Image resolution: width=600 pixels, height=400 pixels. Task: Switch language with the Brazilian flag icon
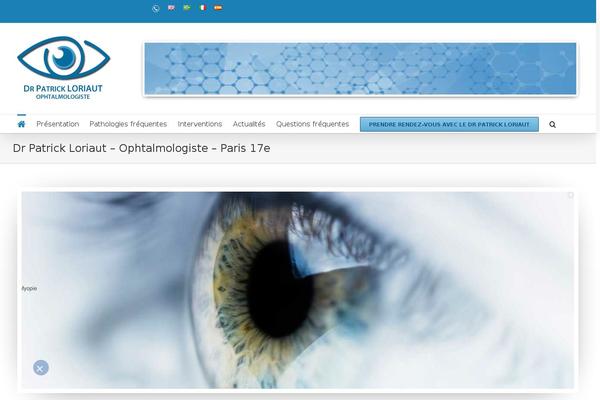[x=187, y=8]
